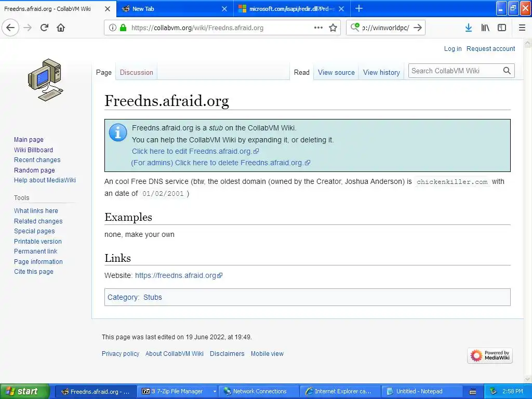
Task: Click the Powered by MediaWiki badge
Action: pyautogui.click(x=489, y=355)
